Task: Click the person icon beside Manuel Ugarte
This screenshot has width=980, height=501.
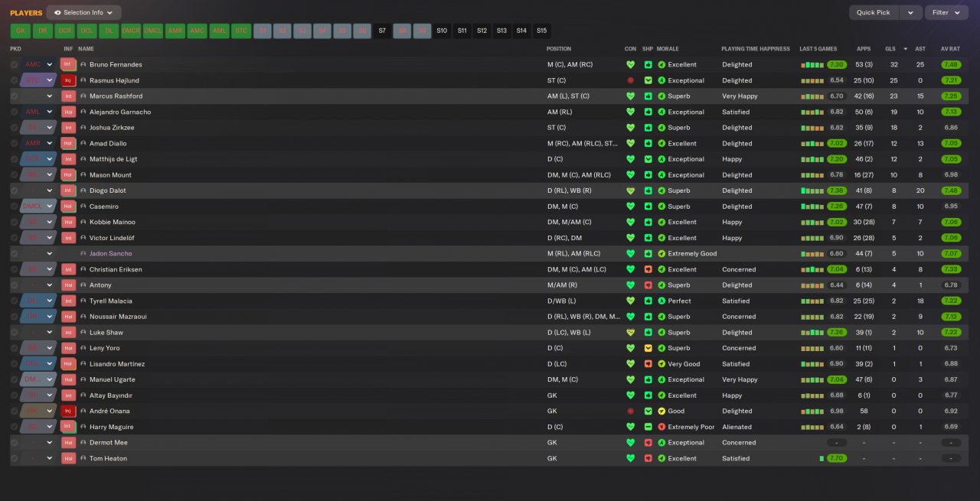Action: [x=83, y=379]
